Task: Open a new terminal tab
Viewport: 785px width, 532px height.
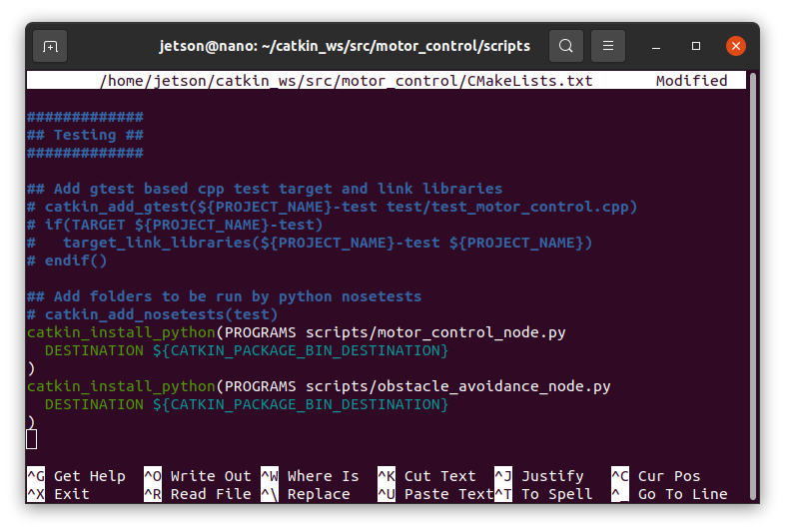Action: pos(50,46)
